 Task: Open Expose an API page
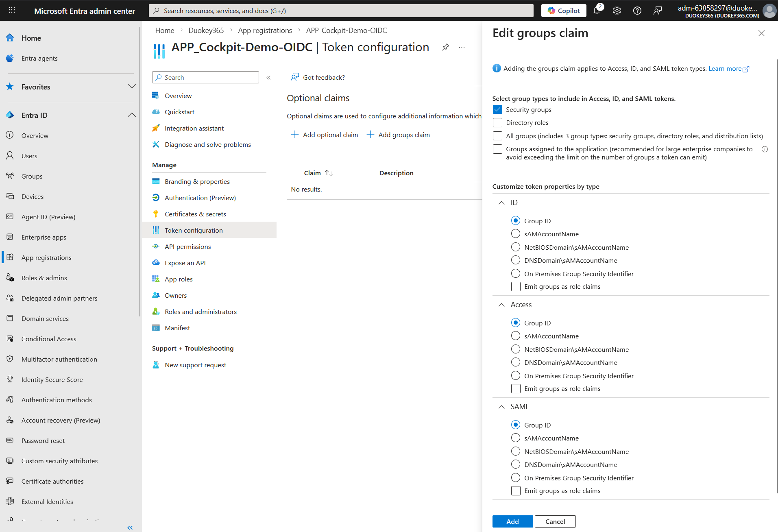(x=185, y=263)
